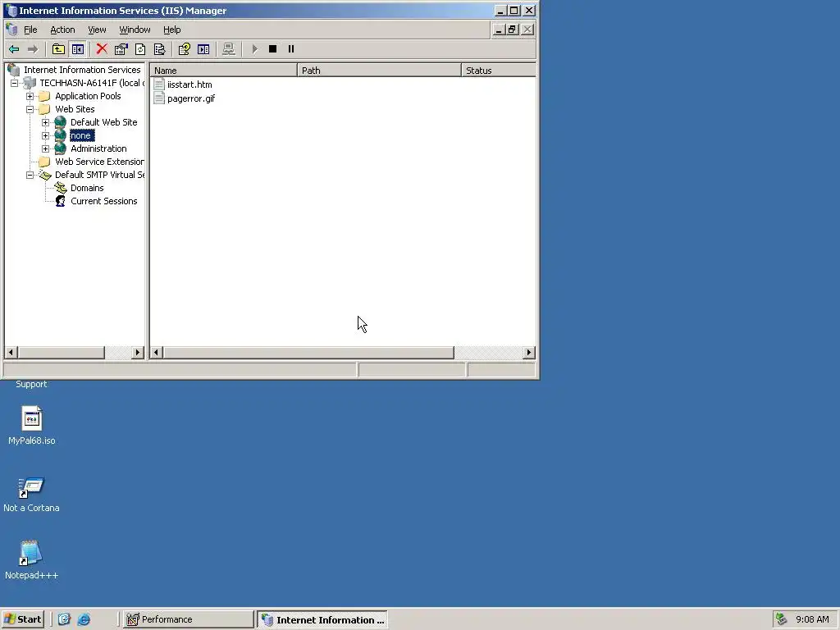Select Web Service Extensions in the tree

(x=99, y=162)
